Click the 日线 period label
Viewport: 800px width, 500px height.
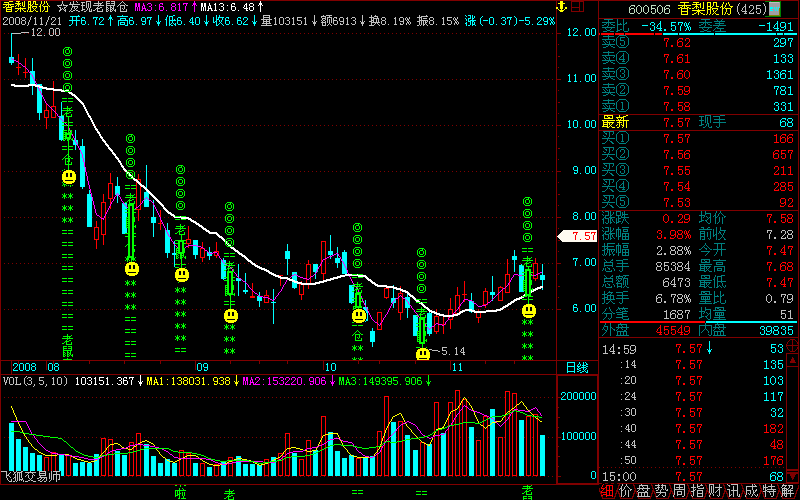[577, 367]
